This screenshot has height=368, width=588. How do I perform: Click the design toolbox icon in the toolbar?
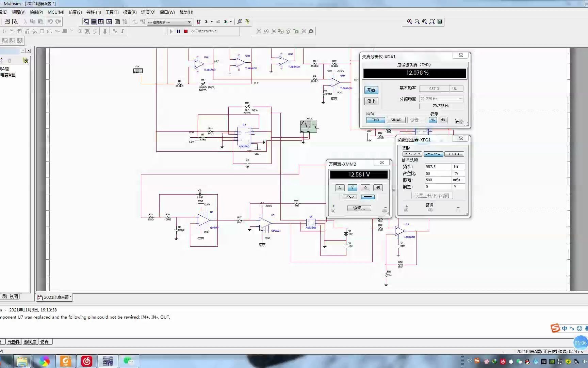(86, 21)
